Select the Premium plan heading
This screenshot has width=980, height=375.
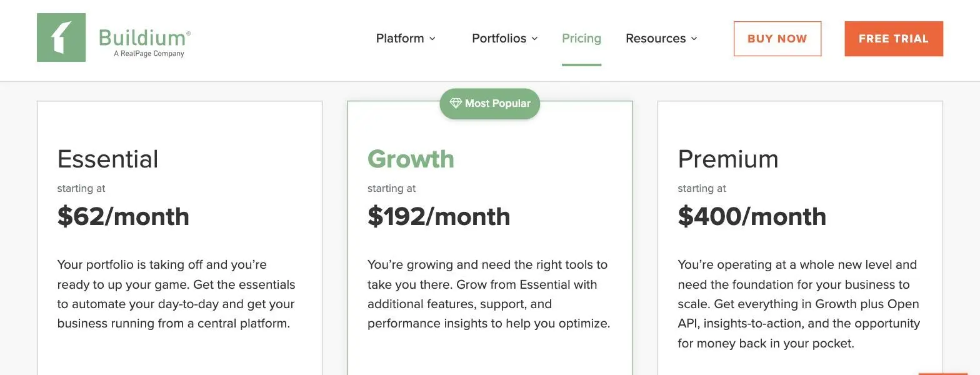[728, 159]
